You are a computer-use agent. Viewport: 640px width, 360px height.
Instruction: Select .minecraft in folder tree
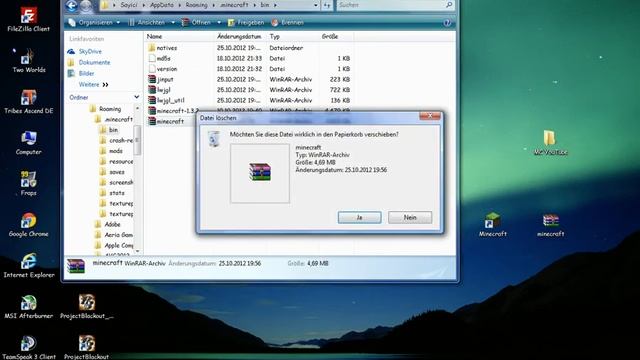pyautogui.click(x=114, y=119)
